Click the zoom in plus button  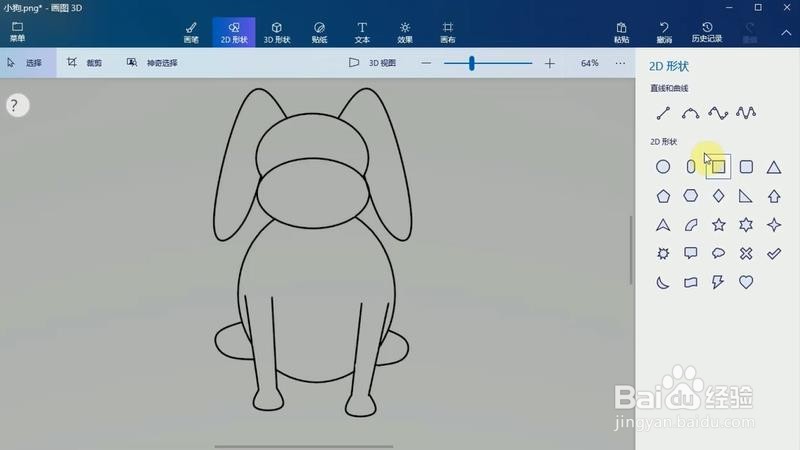click(549, 63)
